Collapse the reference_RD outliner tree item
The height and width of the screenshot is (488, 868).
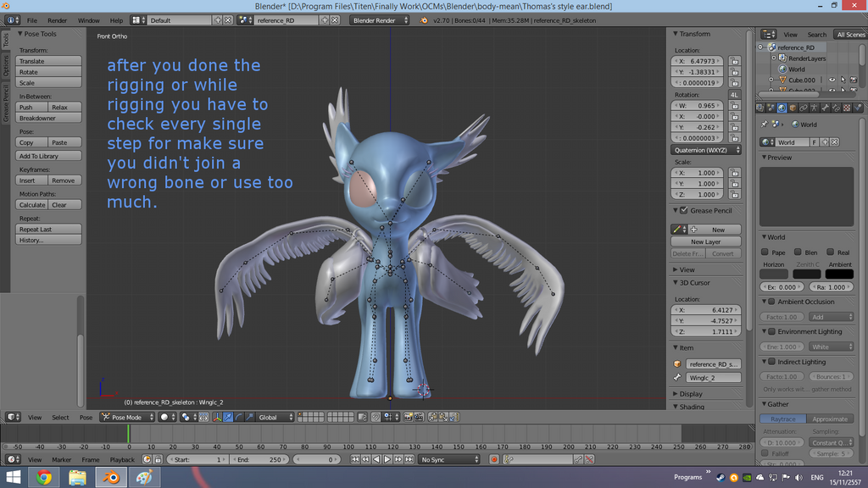tap(760, 47)
